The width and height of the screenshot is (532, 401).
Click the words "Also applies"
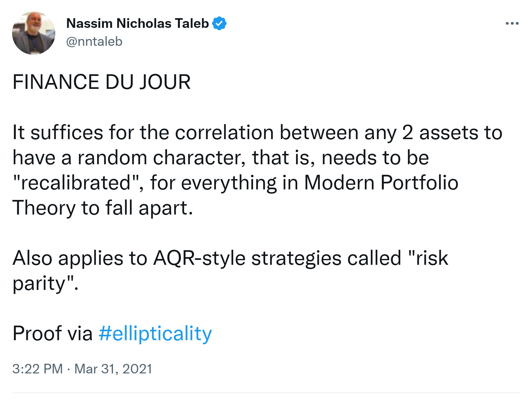point(68,258)
